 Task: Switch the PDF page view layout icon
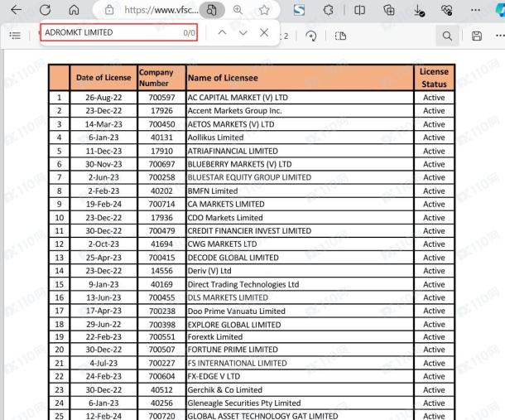[340, 36]
